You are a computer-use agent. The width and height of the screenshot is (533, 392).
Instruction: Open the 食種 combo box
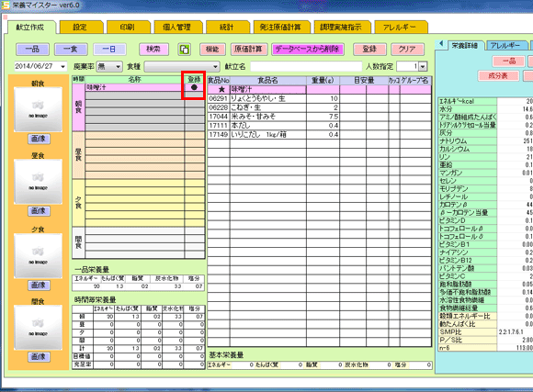182,67
